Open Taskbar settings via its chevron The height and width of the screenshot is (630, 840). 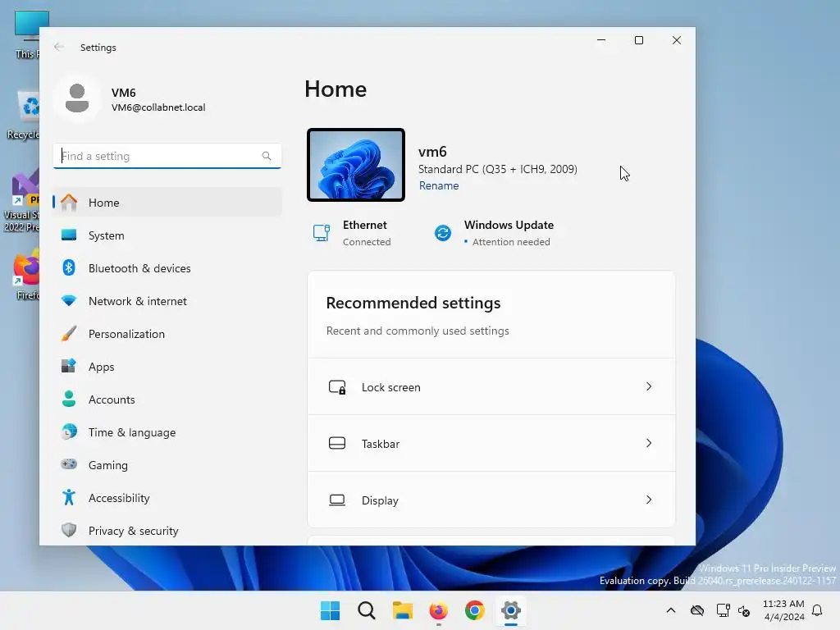649,443
